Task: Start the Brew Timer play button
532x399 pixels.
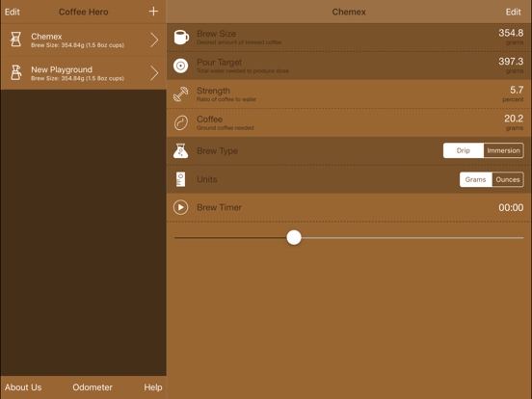Action: 181,207
